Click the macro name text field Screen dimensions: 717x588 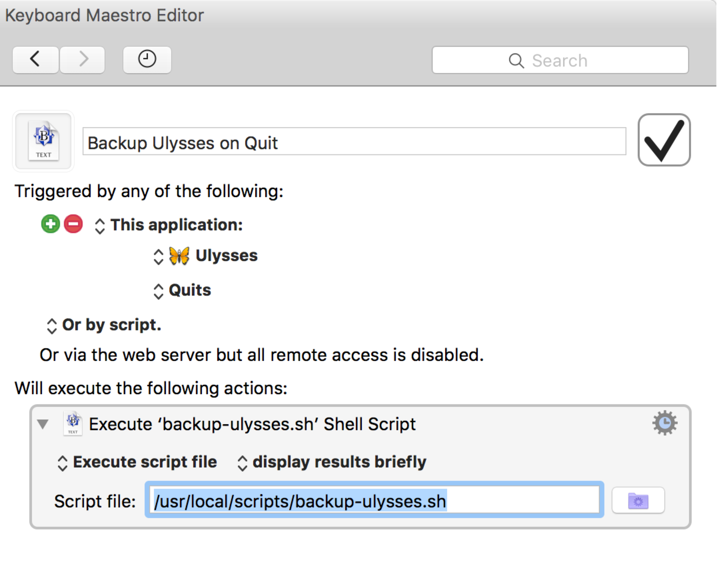tap(354, 142)
